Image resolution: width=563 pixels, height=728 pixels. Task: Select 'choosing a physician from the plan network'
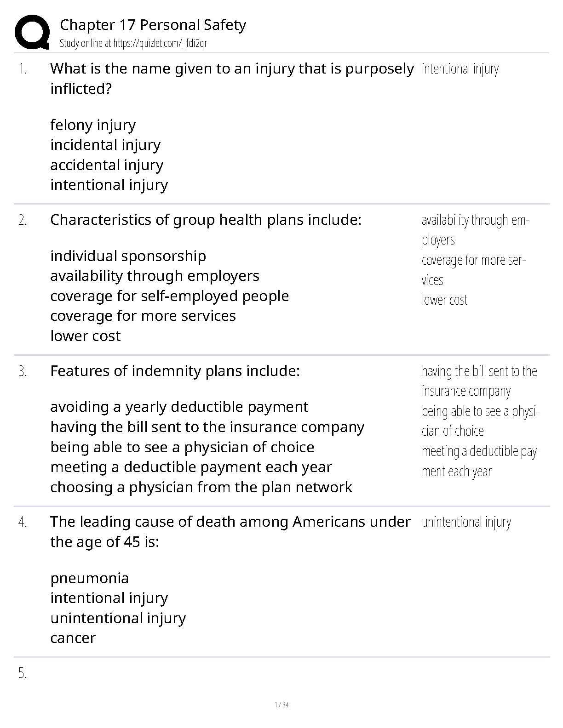201,487
